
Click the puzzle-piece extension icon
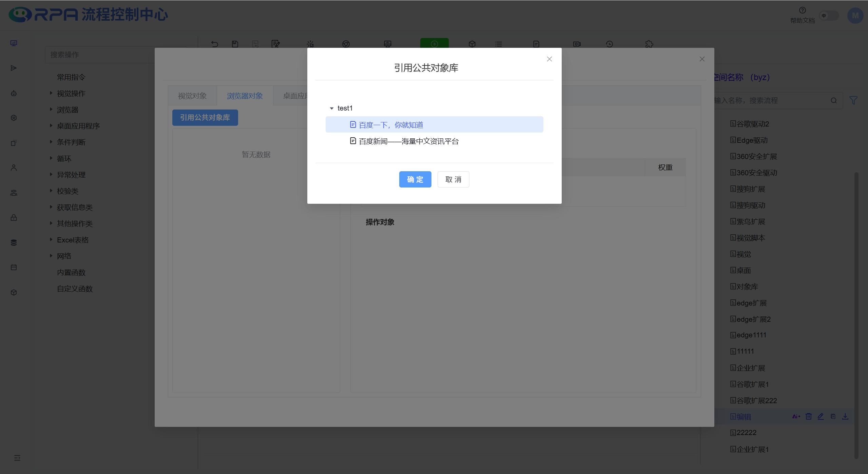649,44
